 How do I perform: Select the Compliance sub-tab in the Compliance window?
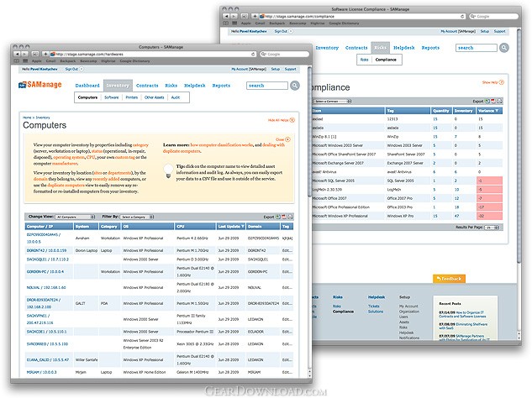[386, 60]
